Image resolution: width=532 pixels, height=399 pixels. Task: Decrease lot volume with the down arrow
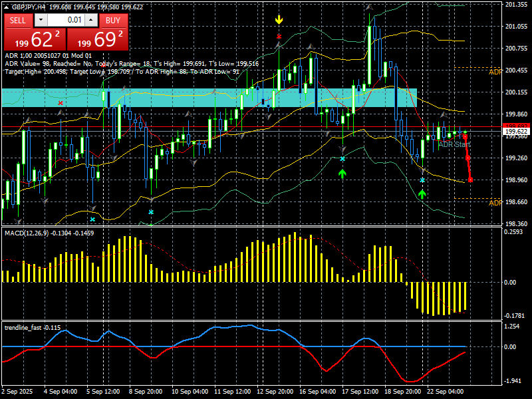tap(41, 21)
